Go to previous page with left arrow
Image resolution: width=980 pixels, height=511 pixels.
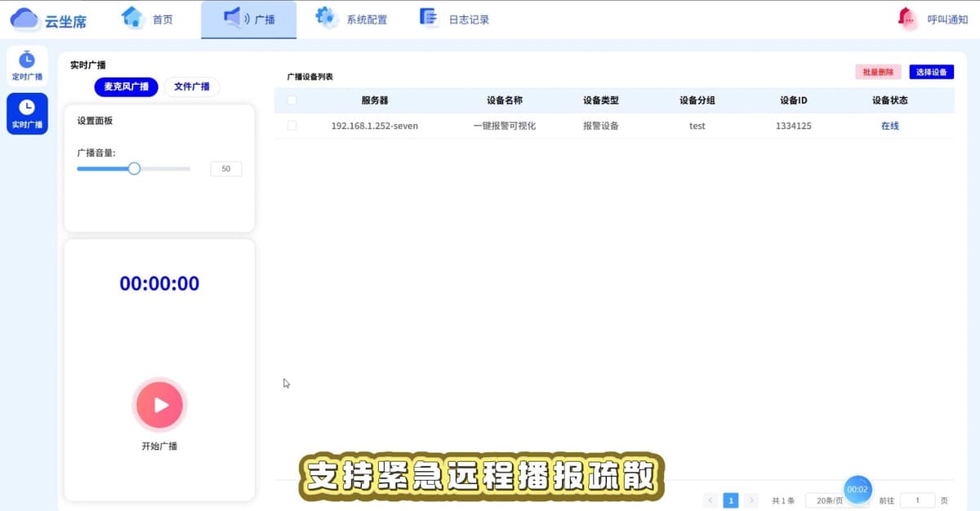710,500
